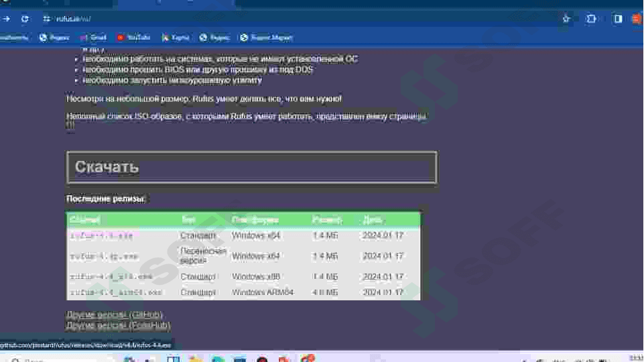Screen dimensions: 644x362
Task: Click the 4.8 МБ size cell
Action: click(325, 292)
